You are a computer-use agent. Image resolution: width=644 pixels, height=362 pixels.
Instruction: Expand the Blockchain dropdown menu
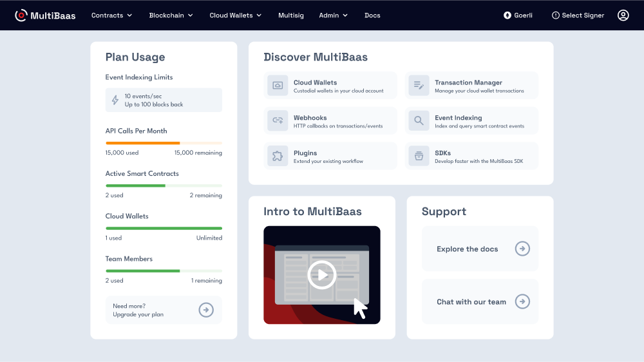[x=171, y=15]
